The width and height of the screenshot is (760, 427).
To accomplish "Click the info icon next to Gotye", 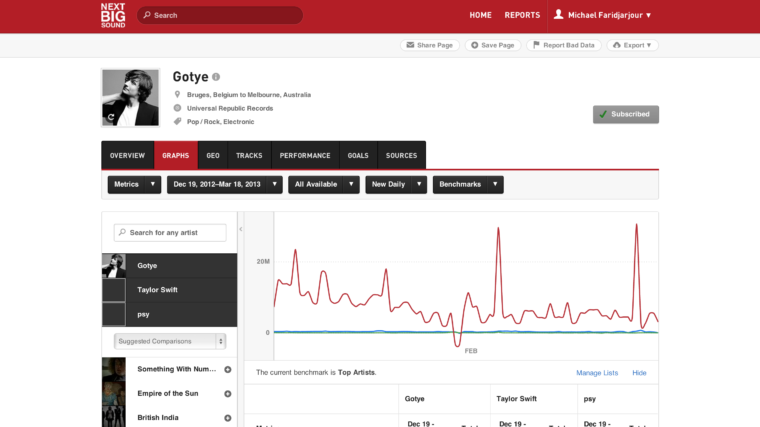I will pos(216,77).
